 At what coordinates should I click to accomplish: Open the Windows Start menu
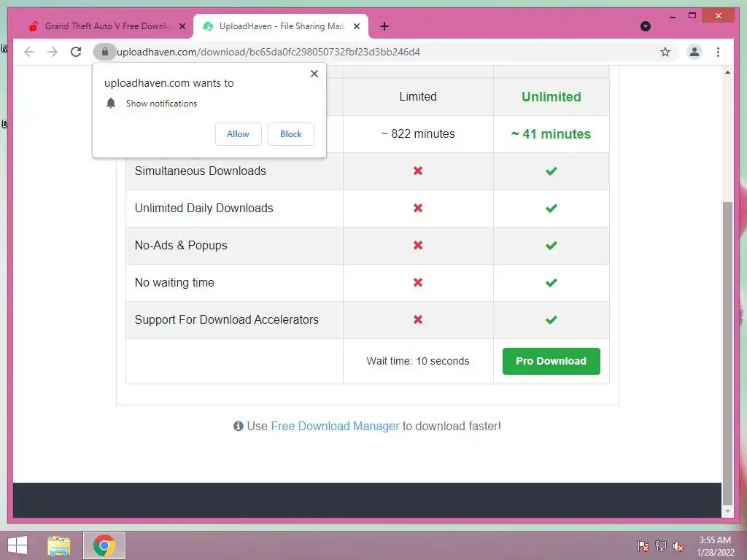(x=18, y=545)
